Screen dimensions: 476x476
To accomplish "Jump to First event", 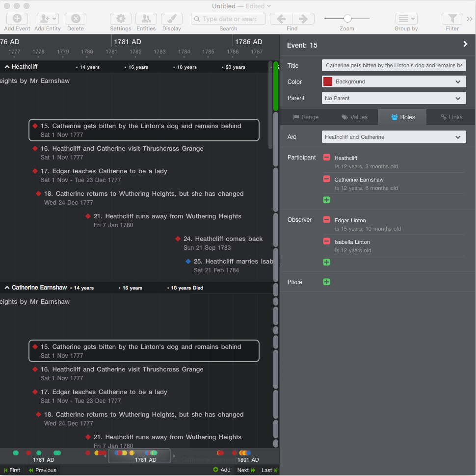I will [11, 470].
